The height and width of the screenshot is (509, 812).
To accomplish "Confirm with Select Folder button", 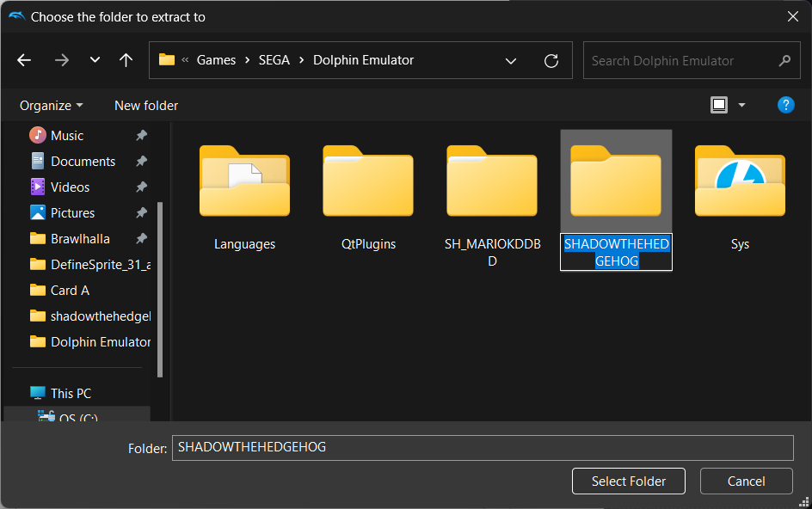I will click(629, 481).
